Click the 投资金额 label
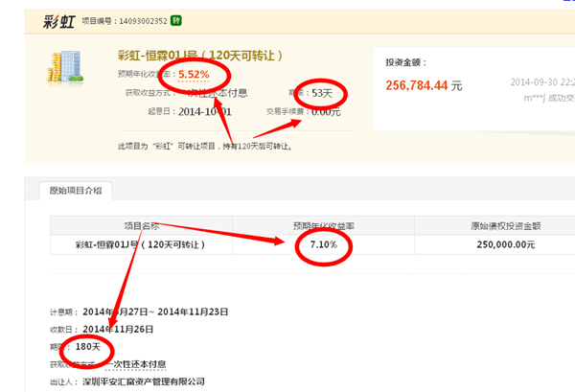The image size is (575, 392). click(406, 62)
